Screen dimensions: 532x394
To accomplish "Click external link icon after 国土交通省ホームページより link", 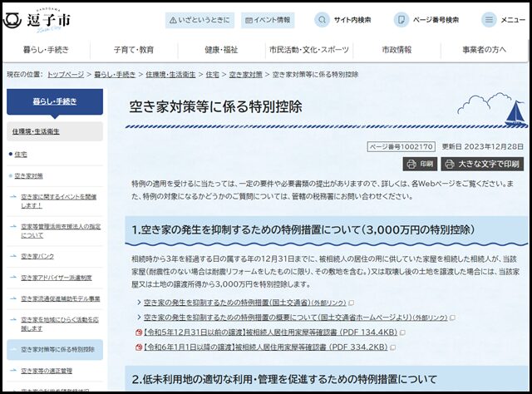I will (452, 318).
